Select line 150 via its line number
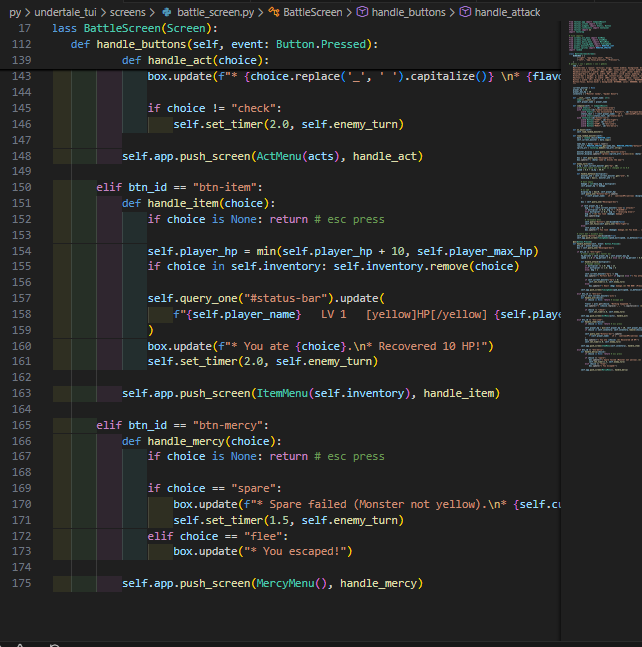This screenshot has width=642, height=647. [x=21, y=187]
